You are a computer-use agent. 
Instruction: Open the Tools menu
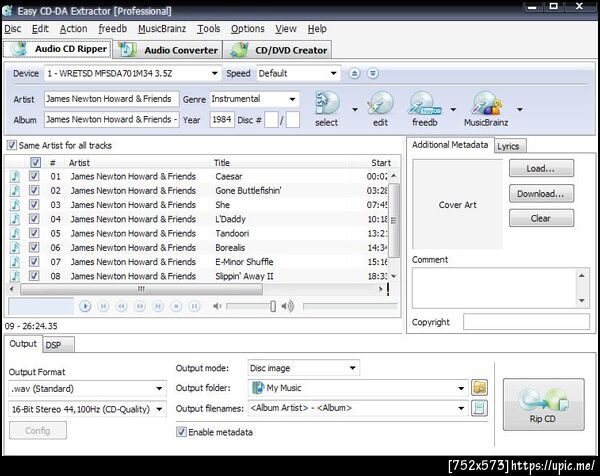[x=209, y=29]
